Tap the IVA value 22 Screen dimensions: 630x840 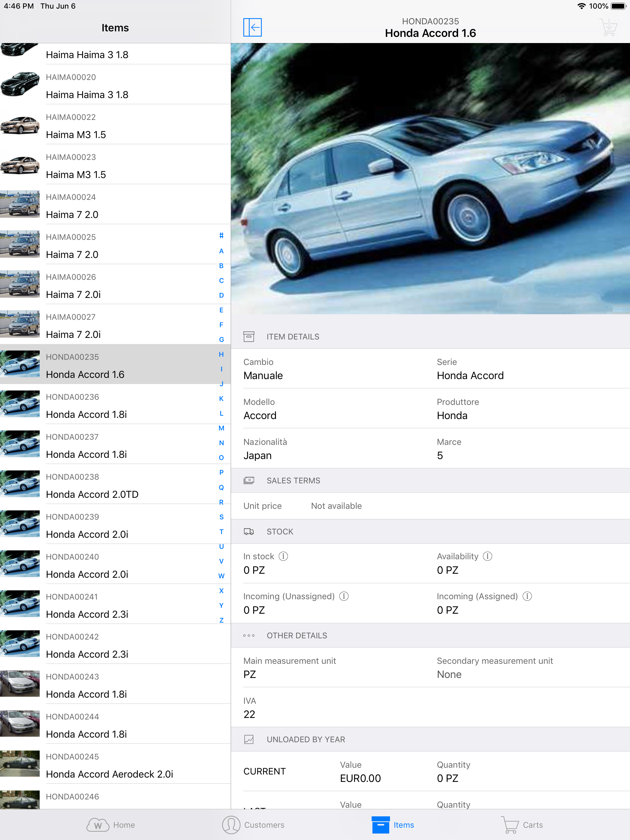(x=249, y=714)
